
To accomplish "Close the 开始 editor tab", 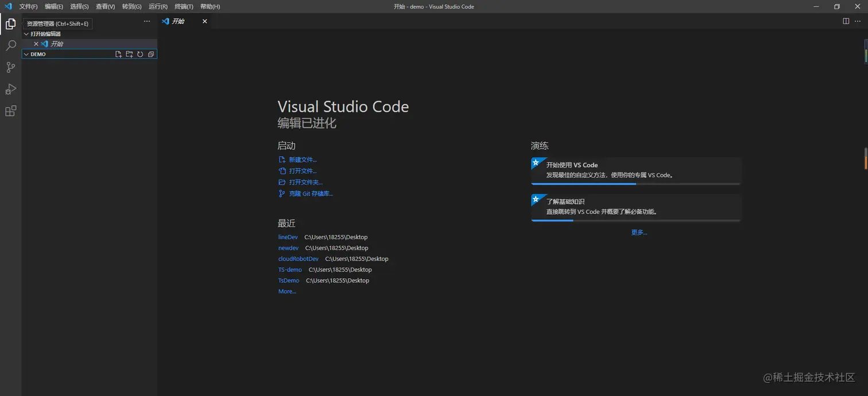I will click(x=204, y=21).
